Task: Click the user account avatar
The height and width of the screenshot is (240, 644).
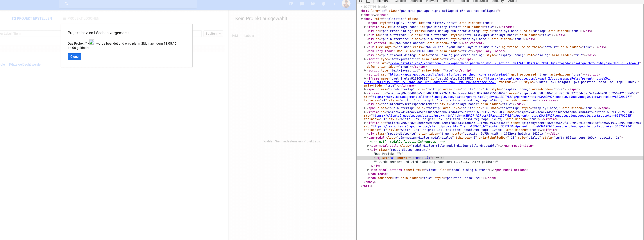Action: pyautogui.click(x=346, y=3)
